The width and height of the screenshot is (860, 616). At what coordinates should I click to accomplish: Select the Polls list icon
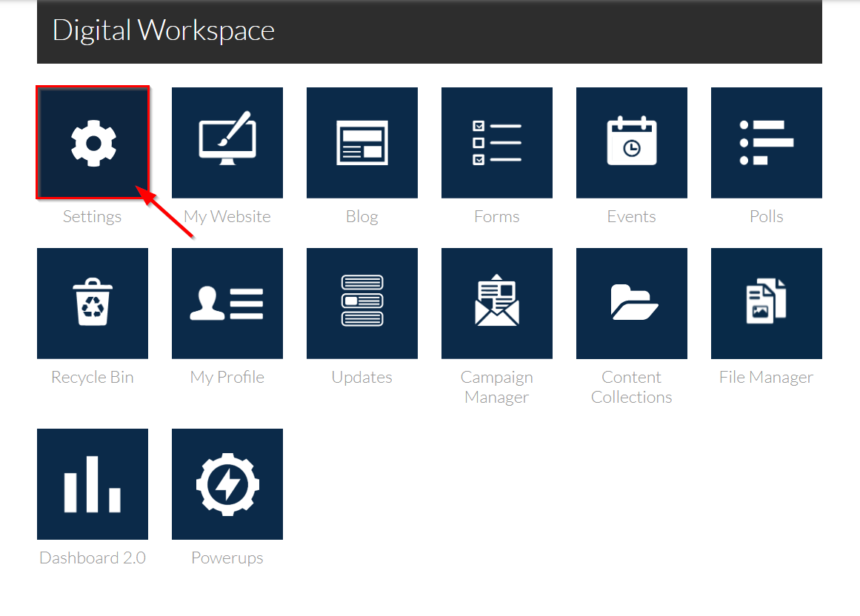coord(766,142)
